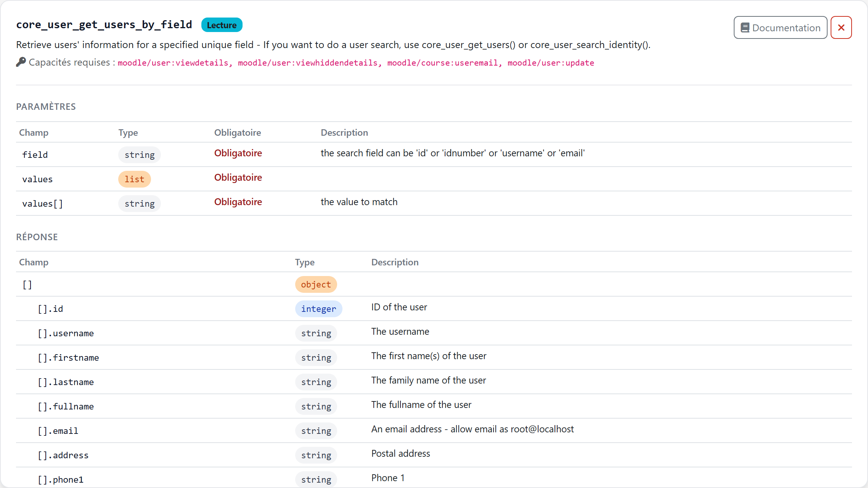
Task: Select the 'field' parameter name
Action: click(35, 155)
